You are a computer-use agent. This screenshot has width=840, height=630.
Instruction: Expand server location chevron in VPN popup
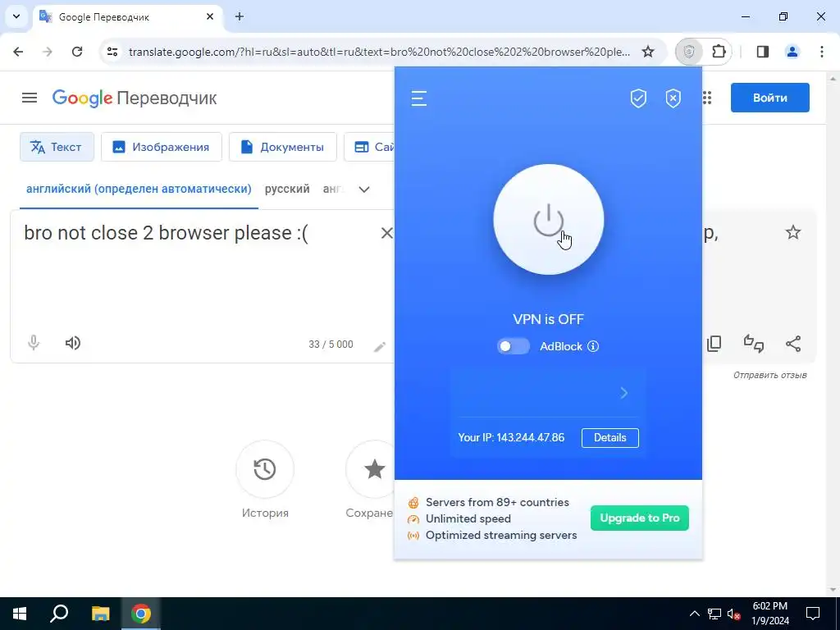pyautogui.click(x=624, y=393)
